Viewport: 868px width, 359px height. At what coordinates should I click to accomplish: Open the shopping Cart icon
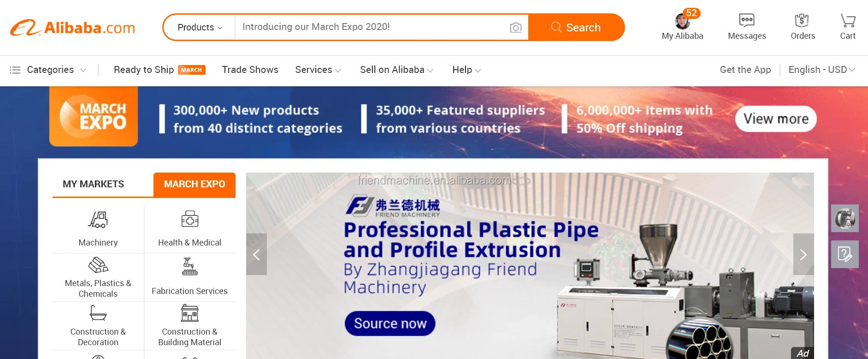coord(848,20)
